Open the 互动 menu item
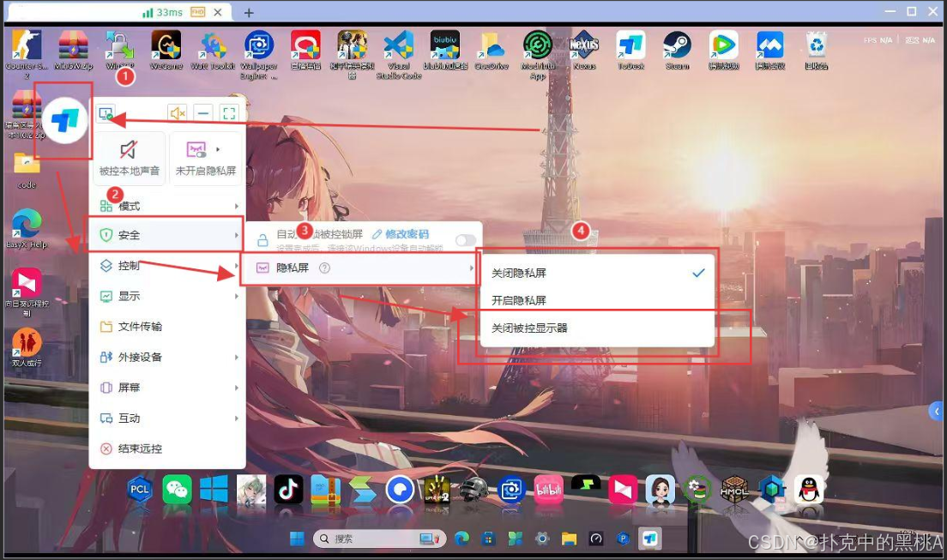Viewport: 947px width, 560px height. pos(167,418)
